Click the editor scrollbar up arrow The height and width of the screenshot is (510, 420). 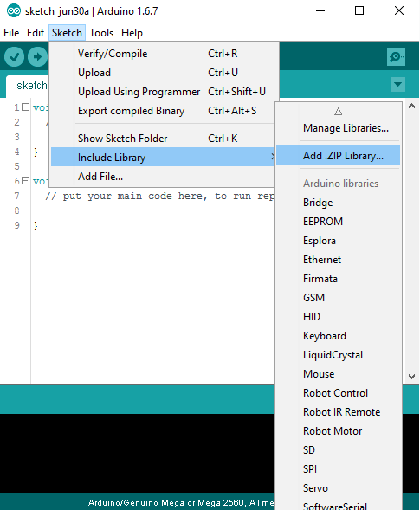tap(411, 106)
